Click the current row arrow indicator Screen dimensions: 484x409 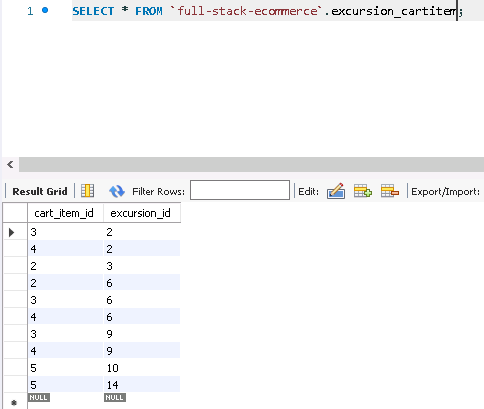click(x=11, y=232)
